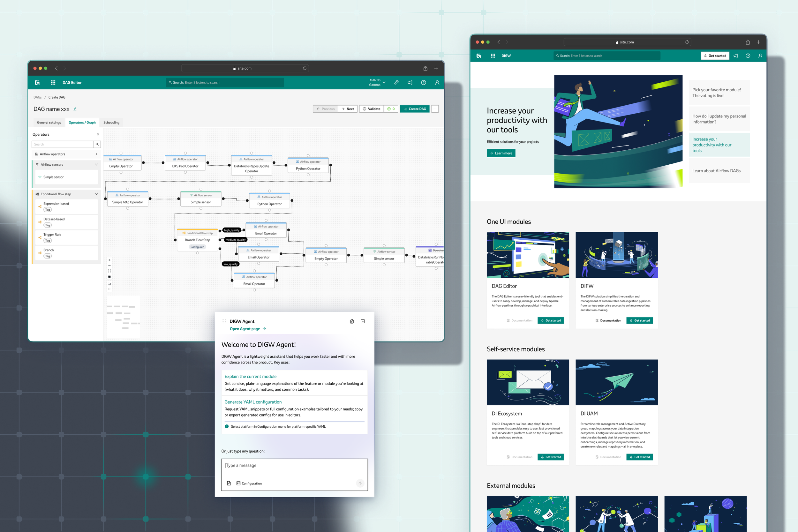The width and height of the screenshot is (798, 532).
Task: Click the graph minimap overview
Action: point(123,316)
